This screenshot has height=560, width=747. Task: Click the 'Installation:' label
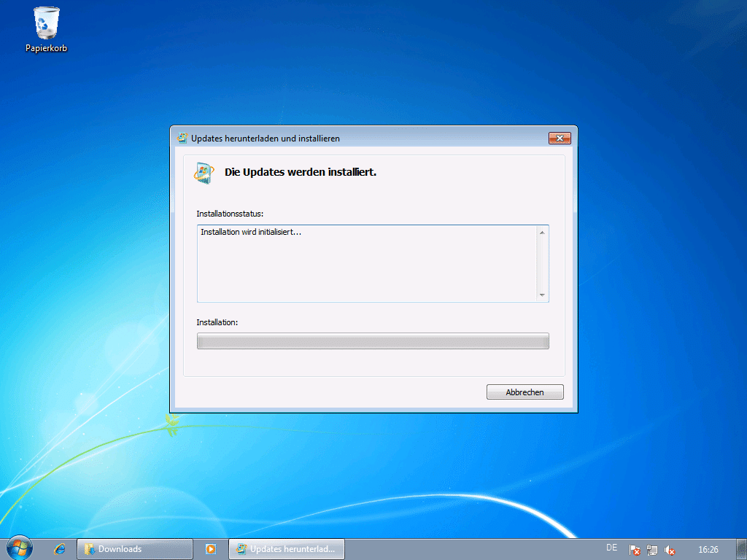pyautogui.click(x=217, y=322)
